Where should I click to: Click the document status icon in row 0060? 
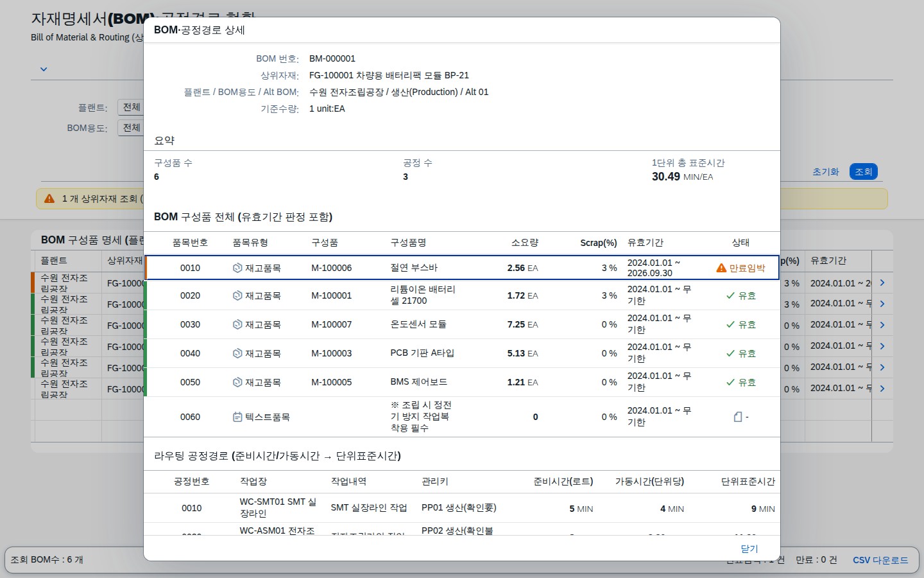click(738, 417)
